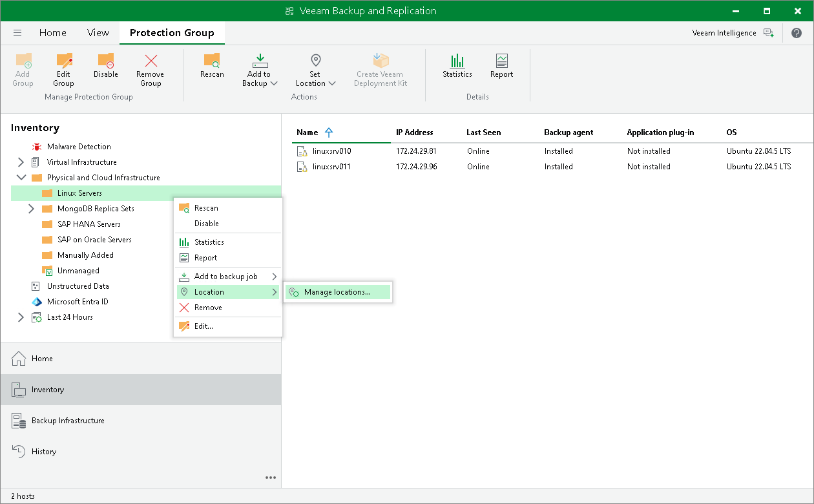This screenshot has width=814, height=504.
Task: Select SAP on Oracle Servers folder
Action: point(94,240)
